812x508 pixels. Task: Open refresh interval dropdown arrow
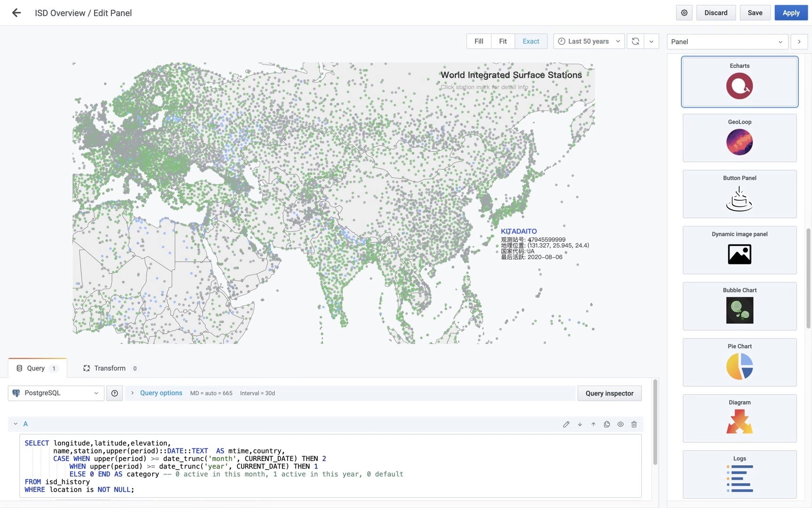coord(651,41)
